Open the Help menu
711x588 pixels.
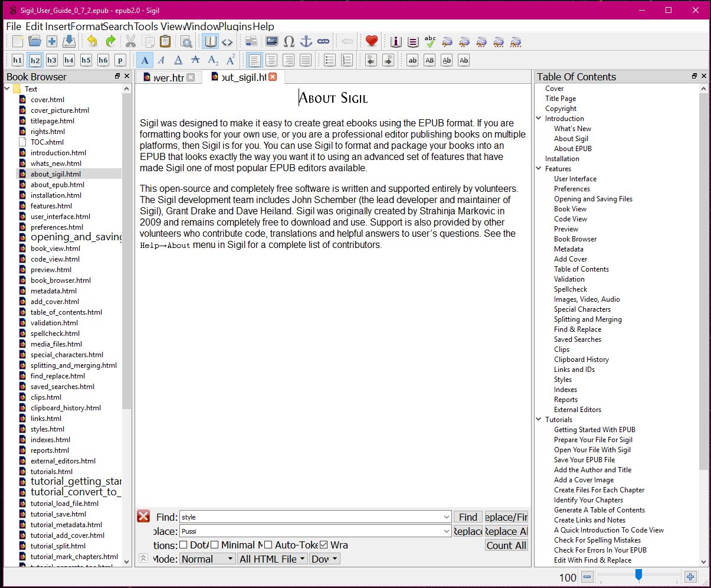click(x=264, y=26)
